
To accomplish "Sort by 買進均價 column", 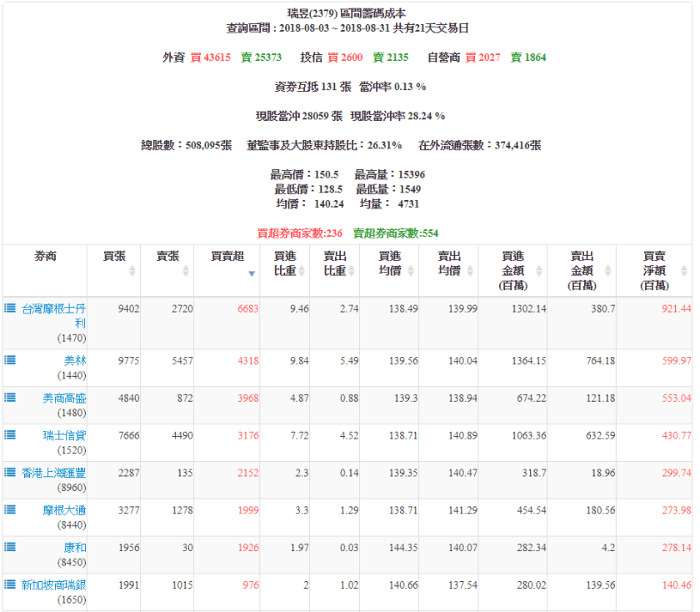I will [389, 270].
